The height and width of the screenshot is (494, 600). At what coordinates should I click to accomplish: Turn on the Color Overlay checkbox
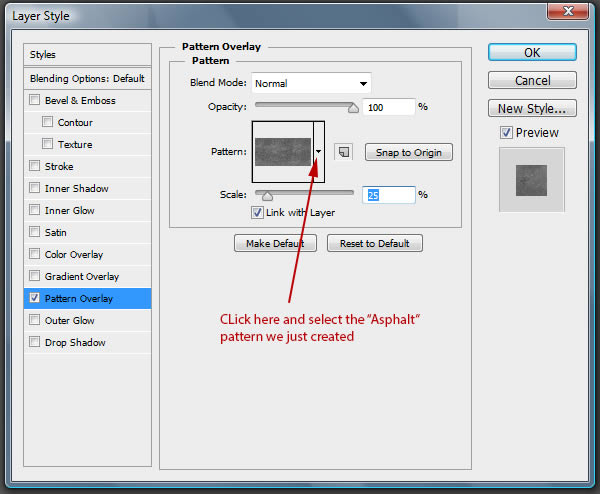tap(34, 254)
